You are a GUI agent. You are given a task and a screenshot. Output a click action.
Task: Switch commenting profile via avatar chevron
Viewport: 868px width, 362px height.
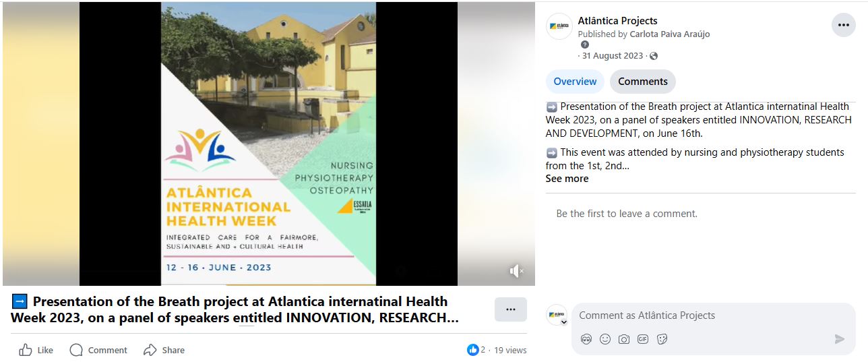point(563,322)
